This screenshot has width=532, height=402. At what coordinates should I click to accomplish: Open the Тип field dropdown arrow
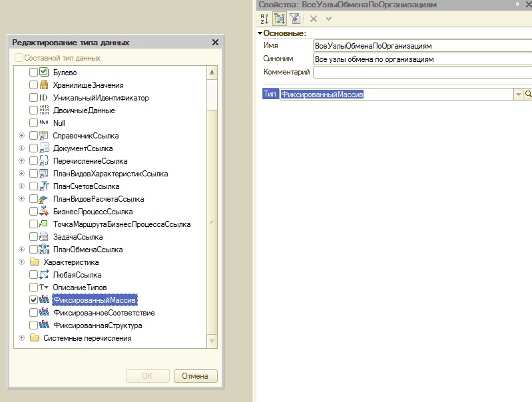(x=518, y=94)
